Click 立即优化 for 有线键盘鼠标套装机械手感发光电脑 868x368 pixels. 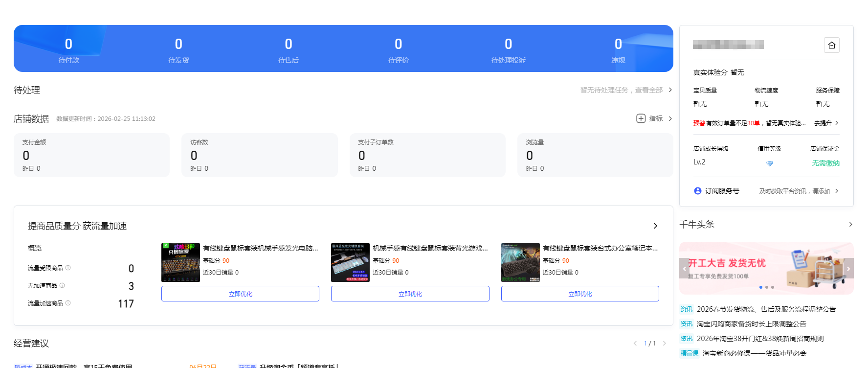(x=240, y=294)
